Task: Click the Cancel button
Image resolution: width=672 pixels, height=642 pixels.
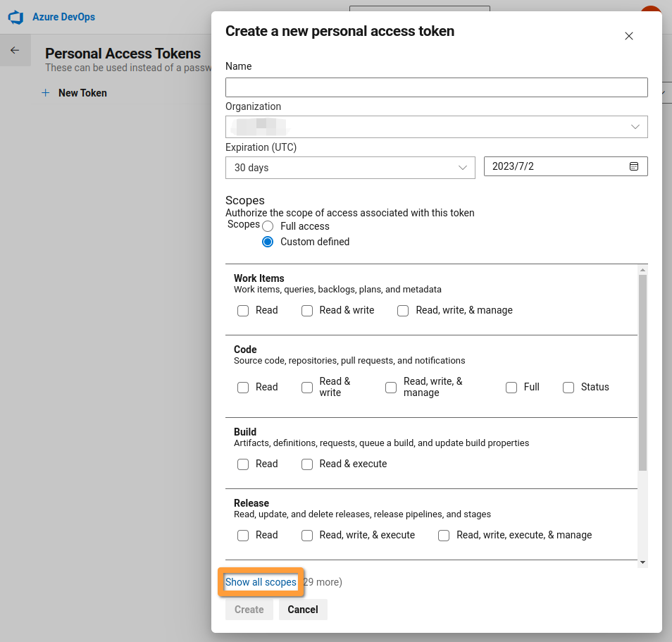Action: (x=303, y=610)
